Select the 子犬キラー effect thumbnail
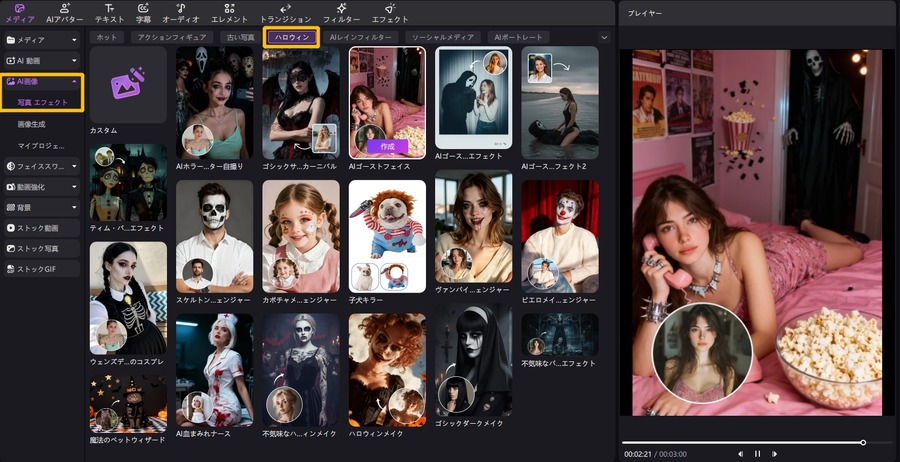Viewport: 900px width, 462px height. tap(387, 236)
